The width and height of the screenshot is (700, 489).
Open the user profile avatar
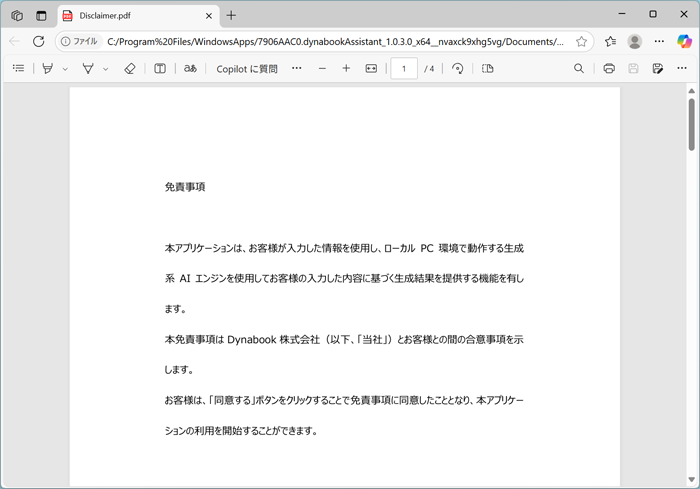[x=634, y=42]
